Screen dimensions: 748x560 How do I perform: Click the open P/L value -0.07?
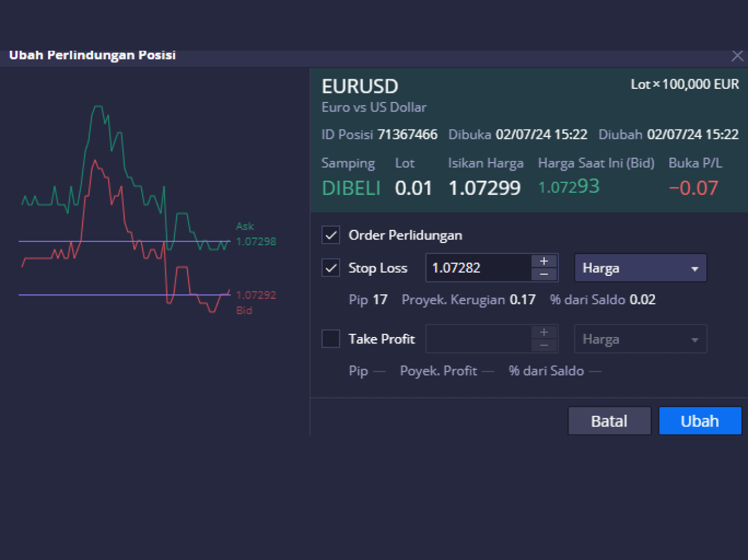693,188
